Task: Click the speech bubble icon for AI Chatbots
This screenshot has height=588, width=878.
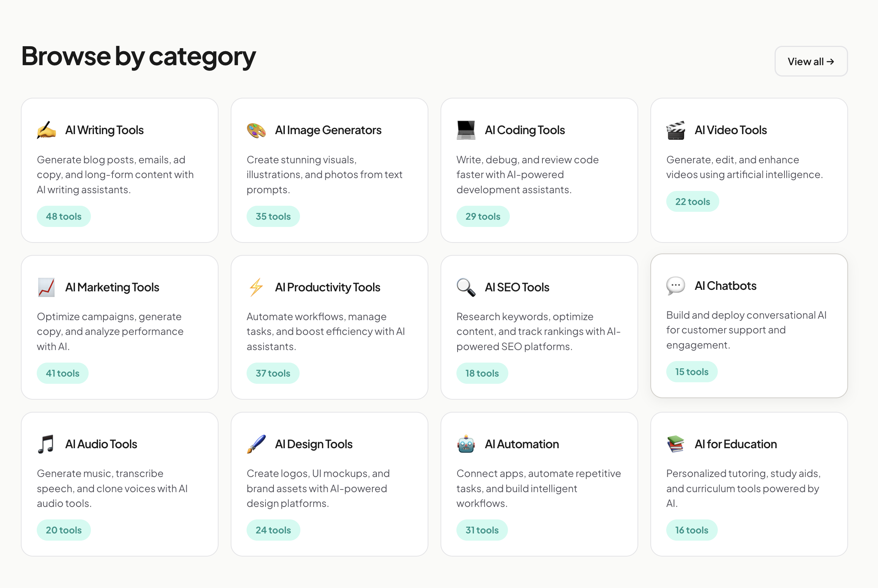Action: tap(676, 286)
